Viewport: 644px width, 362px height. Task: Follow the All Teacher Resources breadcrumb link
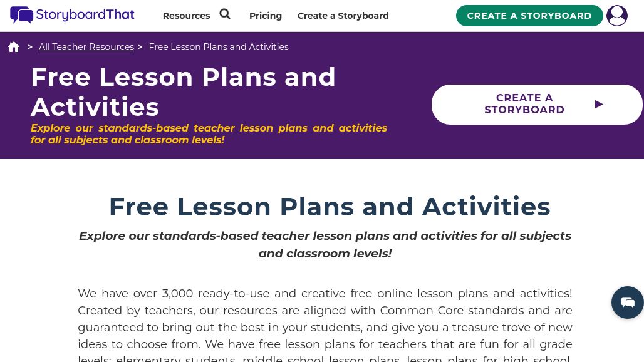coord(86,47)
